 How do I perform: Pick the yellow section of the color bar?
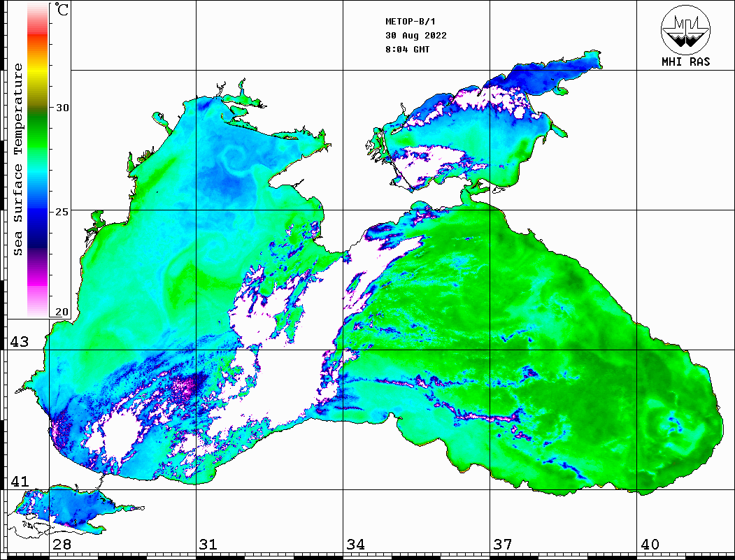[x=38, y=73]
